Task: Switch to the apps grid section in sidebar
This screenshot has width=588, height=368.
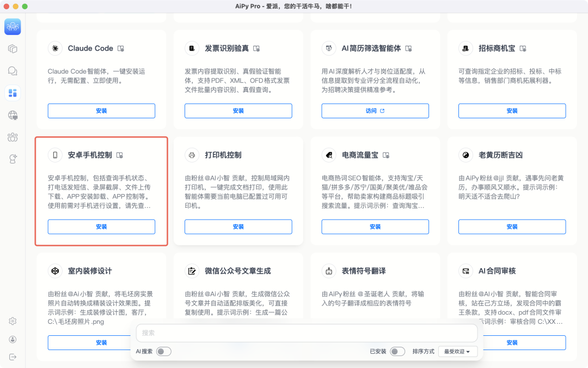Action: (x=12, y=93)
